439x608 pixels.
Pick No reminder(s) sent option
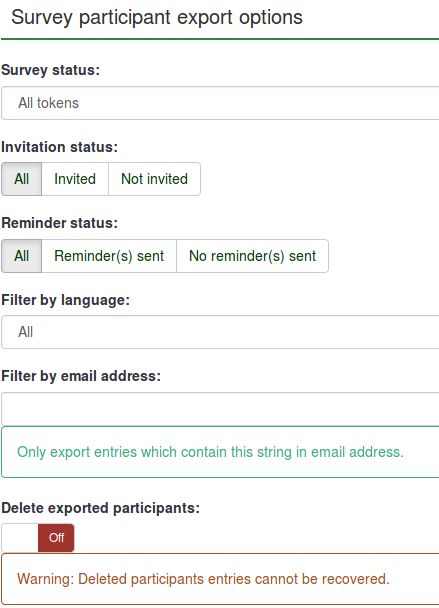coord(252,256)
